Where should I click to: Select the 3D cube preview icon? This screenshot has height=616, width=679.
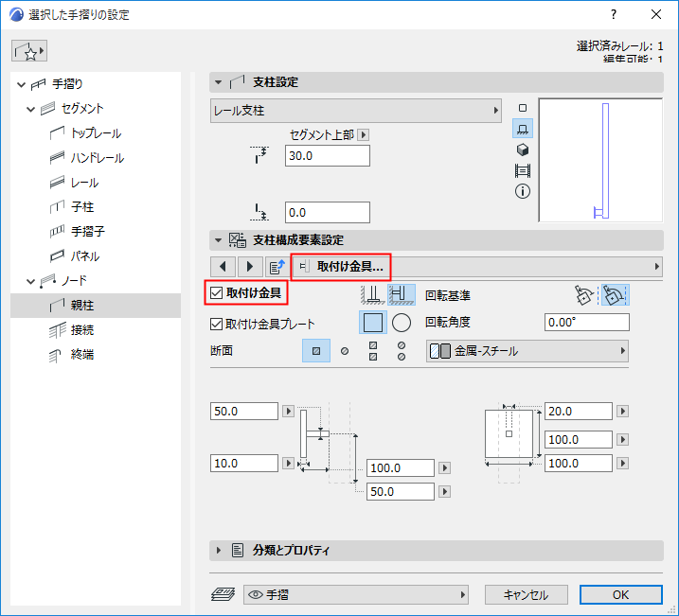tap(523, 150)
